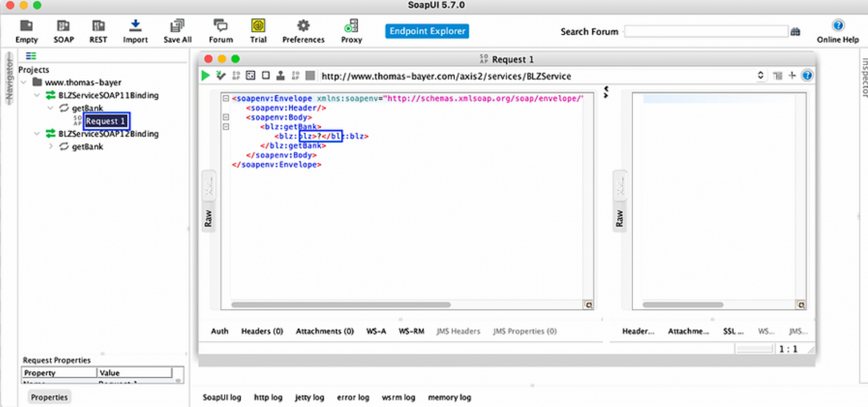
Task: Click the endpoint URL field
Action: click(536, 76)
